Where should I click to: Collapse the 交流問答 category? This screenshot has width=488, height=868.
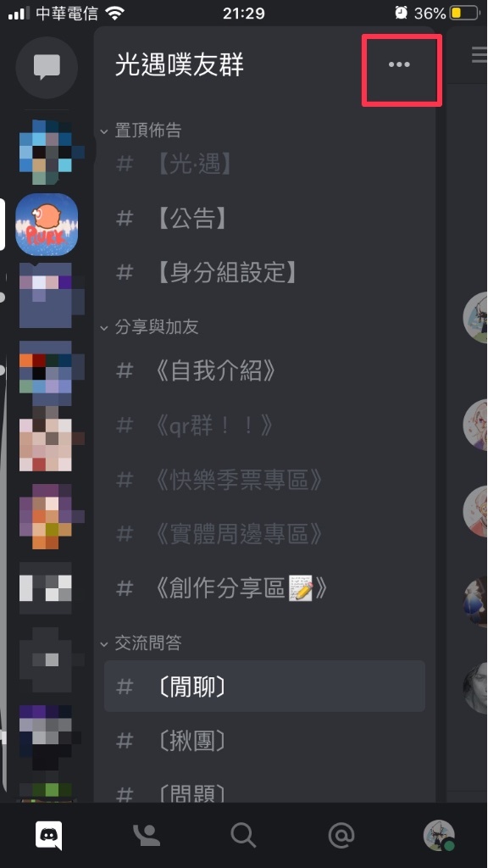141,643
